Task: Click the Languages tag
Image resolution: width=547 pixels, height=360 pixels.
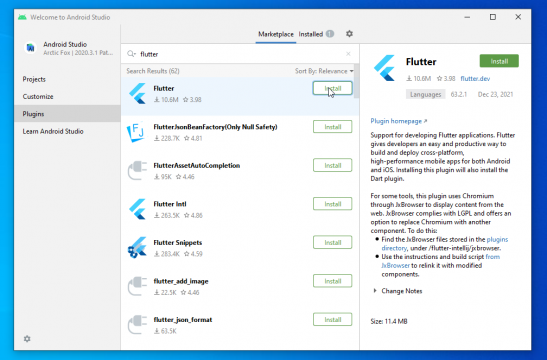Action: pyautogui.click(x=425, y=95)
